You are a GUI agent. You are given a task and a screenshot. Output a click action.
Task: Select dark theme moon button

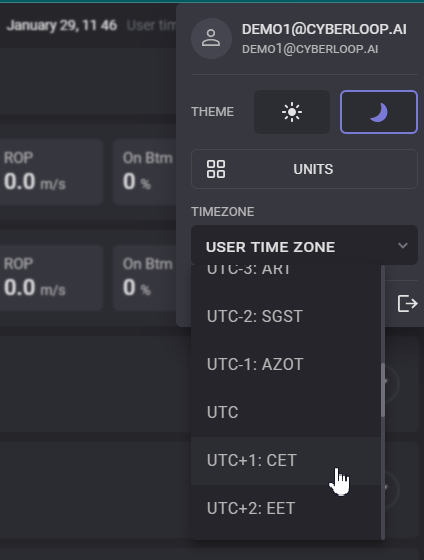point(379,112)
